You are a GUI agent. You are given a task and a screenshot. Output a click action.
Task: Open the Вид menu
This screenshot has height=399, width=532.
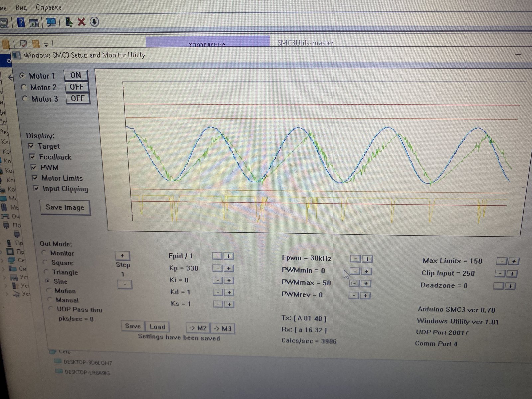click(x=21, y=7)
